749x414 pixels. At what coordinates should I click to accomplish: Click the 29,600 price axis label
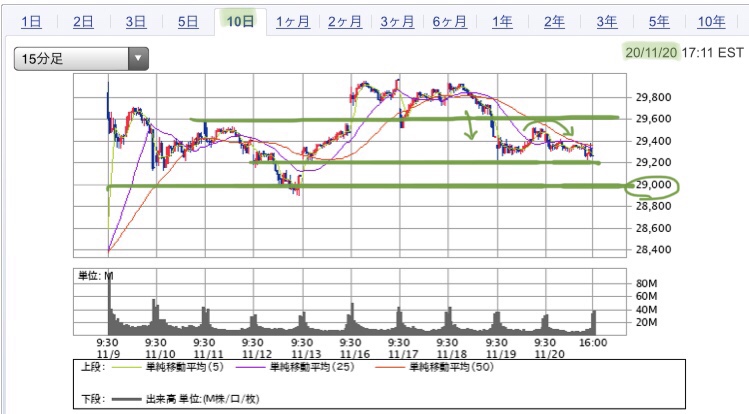coord(653,119)
